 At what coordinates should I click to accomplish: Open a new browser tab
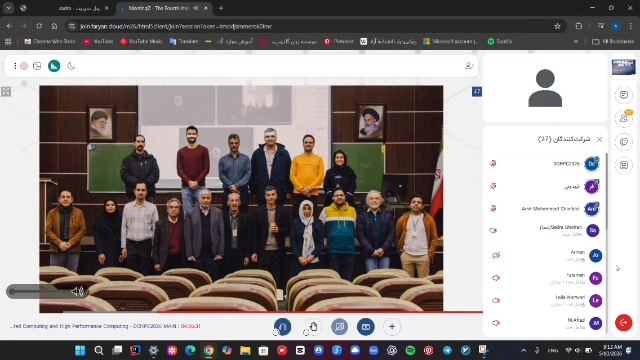click(x=221, y=8)
